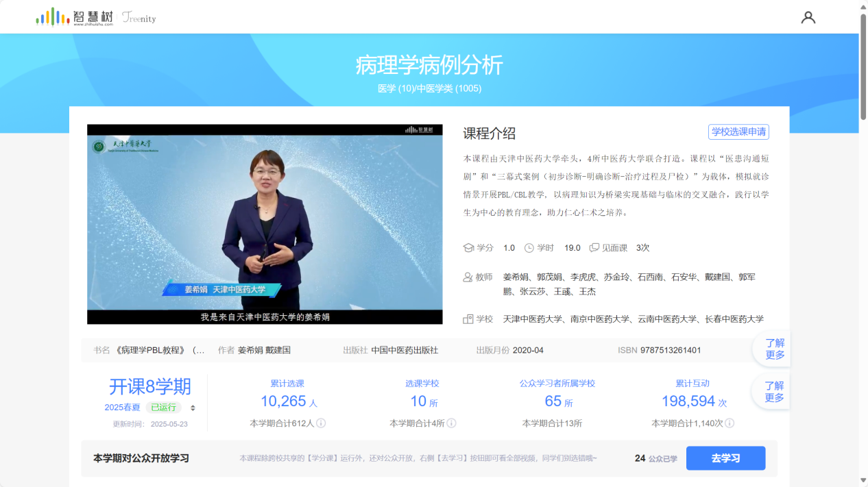Image resolution: width=868 pixels, height=487 pixels.
Task: Click info icon beside 本学期合计612人
Action: coord(321,423)
